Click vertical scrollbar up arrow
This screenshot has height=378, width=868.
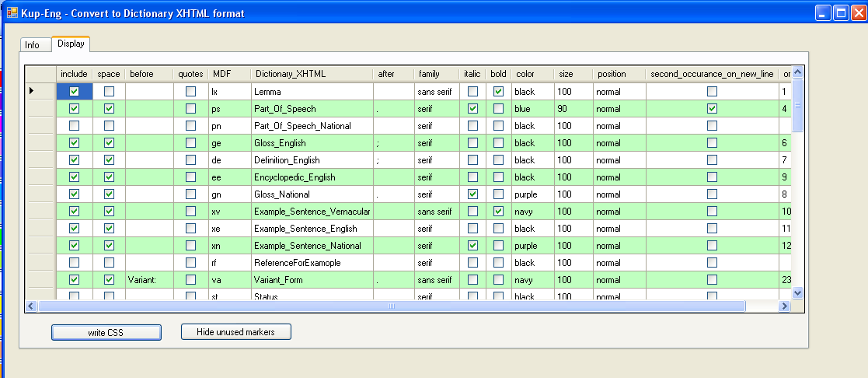[x=797, y=73]
